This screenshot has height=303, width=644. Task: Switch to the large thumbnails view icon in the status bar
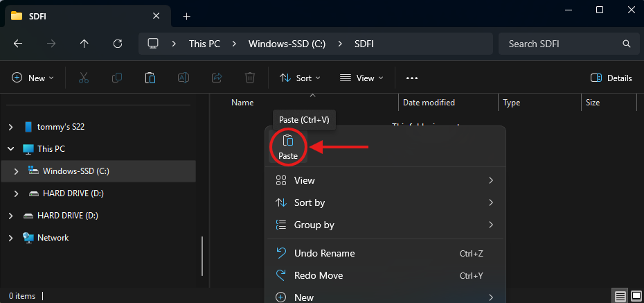click(x=636, y=296)
